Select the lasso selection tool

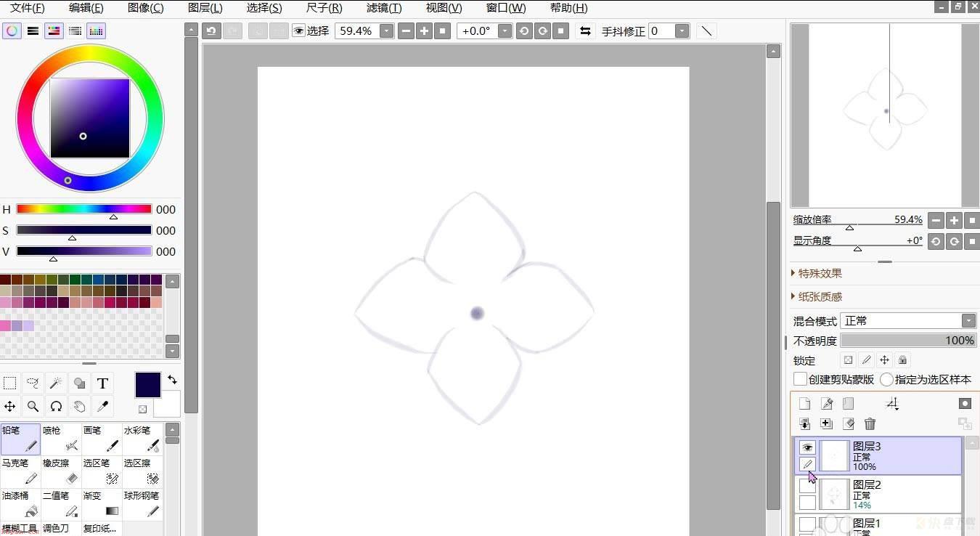tap(33, 383)
